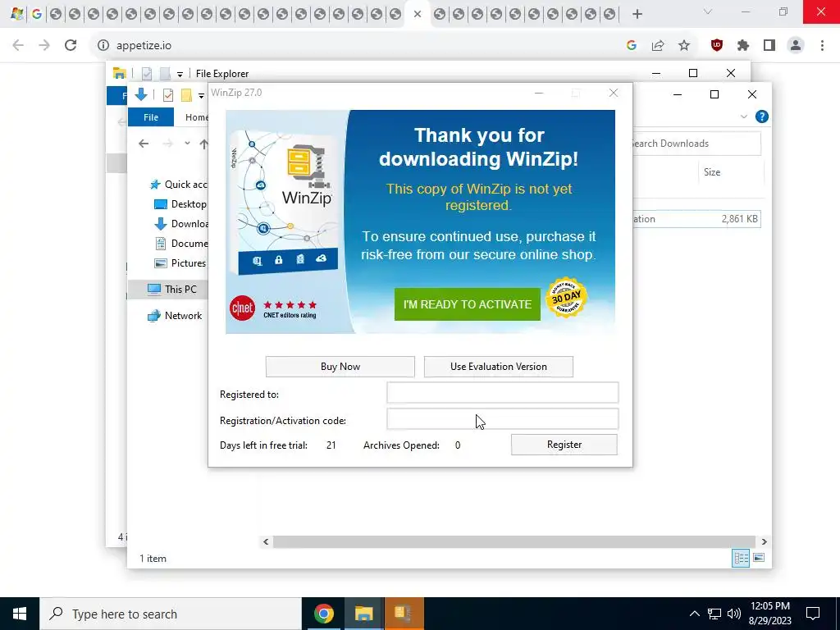Expand the Explorer ribbon chevron
Screen dimensions: 840x630
743,116
